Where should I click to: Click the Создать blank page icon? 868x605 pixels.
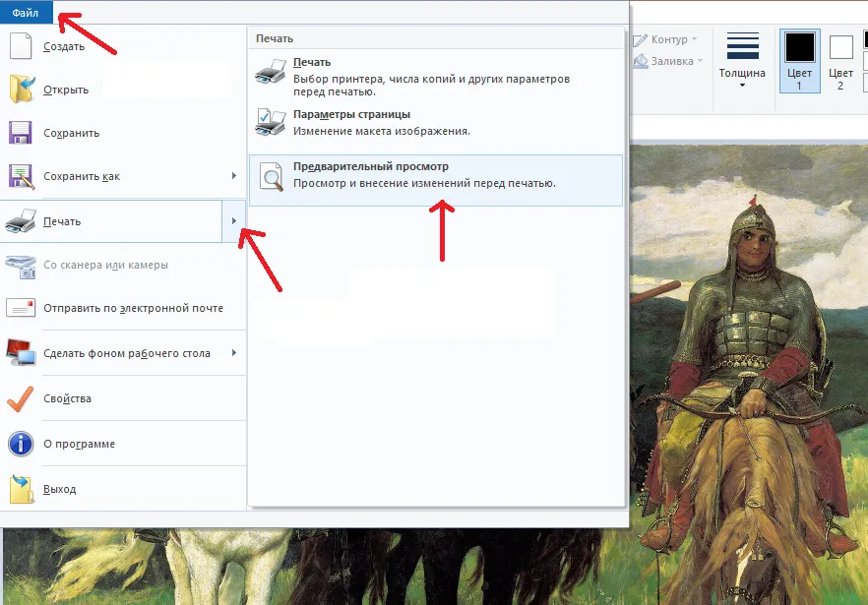21,45
